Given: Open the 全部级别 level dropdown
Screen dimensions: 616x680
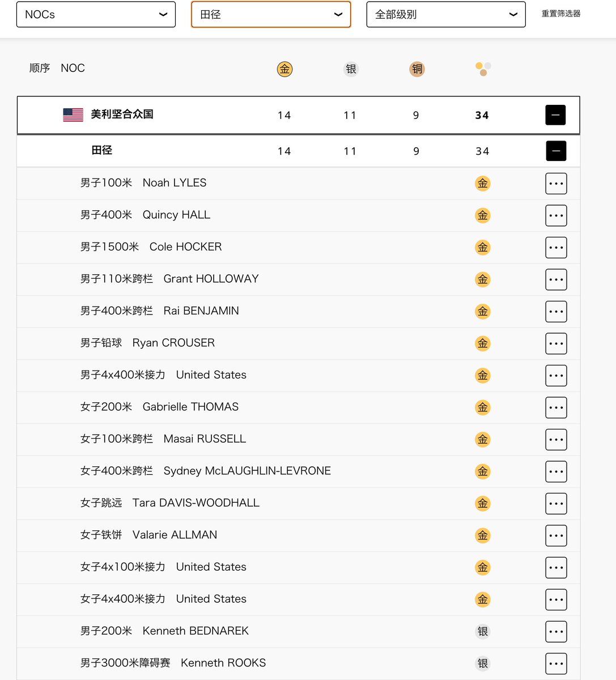Looking at the screenshot, I should point(446,14).
